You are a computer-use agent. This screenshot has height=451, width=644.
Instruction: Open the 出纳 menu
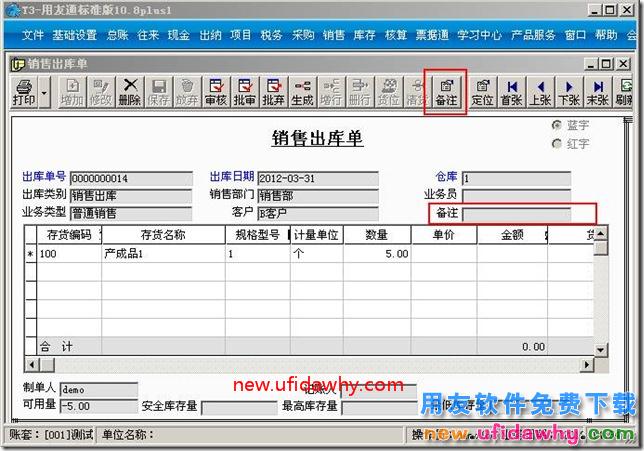pyautogui.click(x=210, y=35)
